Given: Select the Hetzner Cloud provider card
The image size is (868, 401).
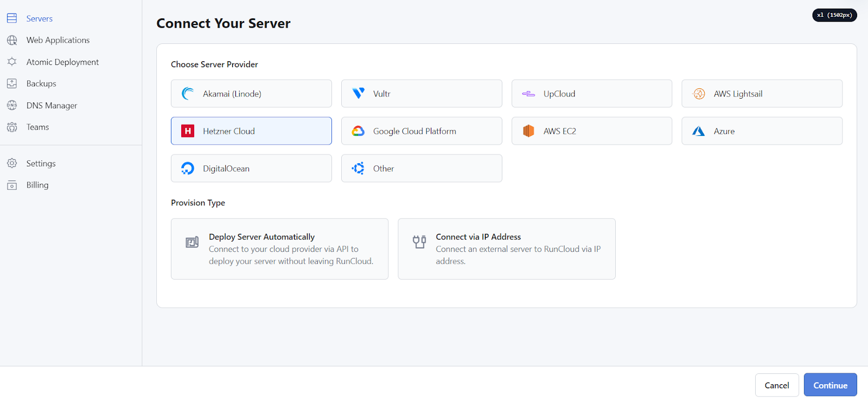Looking at the screenshot, I should click(251, 131).
